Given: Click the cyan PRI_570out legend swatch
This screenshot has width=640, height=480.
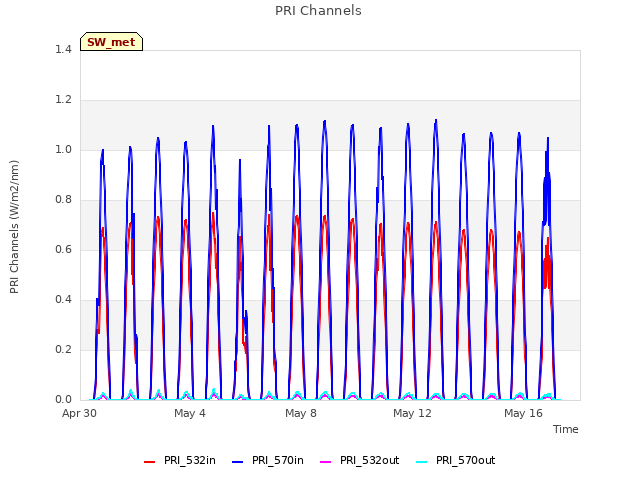Looking at the screenshot, I should click(422, 462).
